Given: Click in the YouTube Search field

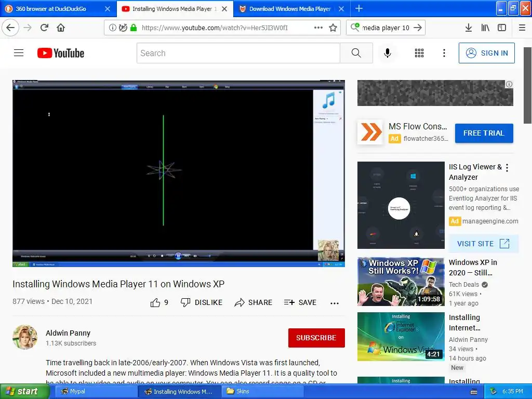Looking at the screenshot, I should click(238, 53).
